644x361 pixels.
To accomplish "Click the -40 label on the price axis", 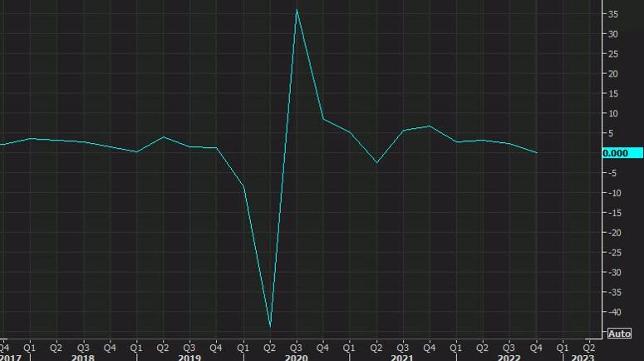I will click(x=612, y=313).
